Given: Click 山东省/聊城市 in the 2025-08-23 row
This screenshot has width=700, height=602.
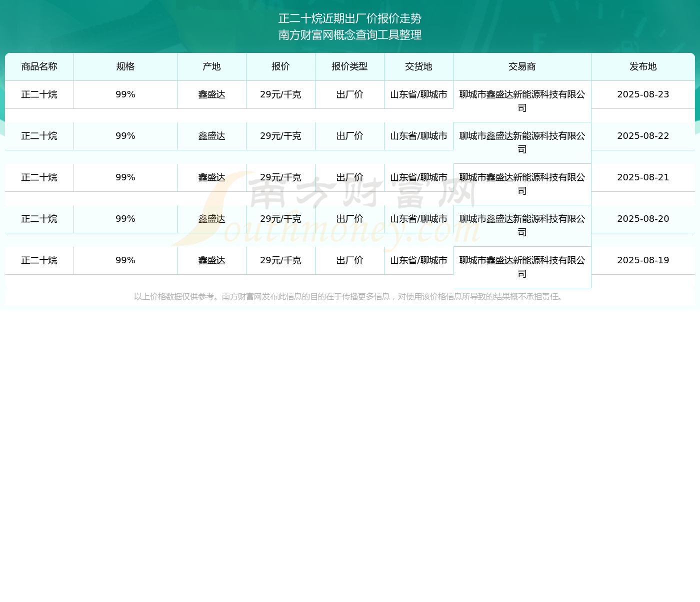Looking at the screenshot, I should coord(418,94).
